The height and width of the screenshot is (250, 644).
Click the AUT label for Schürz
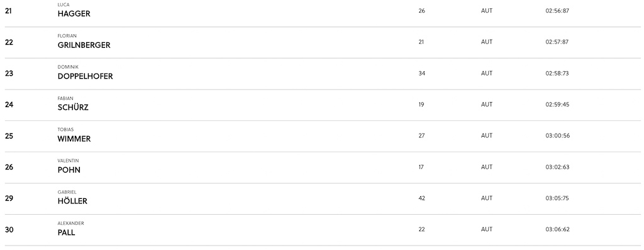[487, 105]
